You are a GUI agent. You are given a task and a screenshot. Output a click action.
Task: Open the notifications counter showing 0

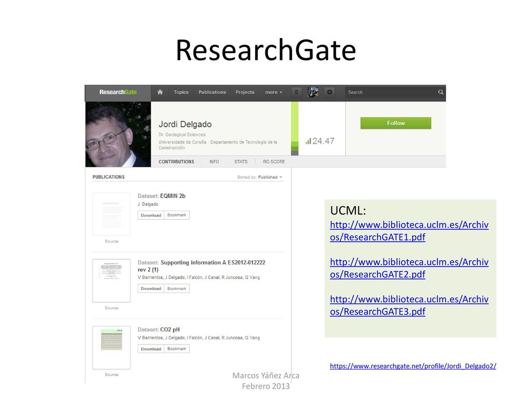click(x=296, y=92)
